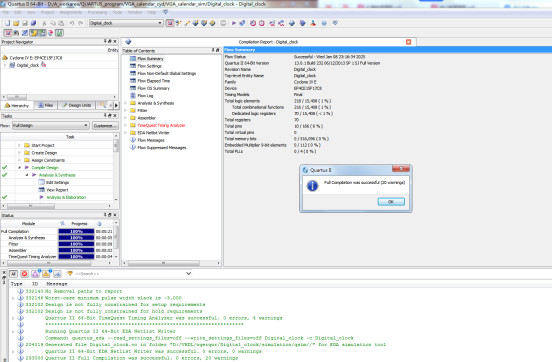Expand the Fitter folder in Table of Contents

125,111
